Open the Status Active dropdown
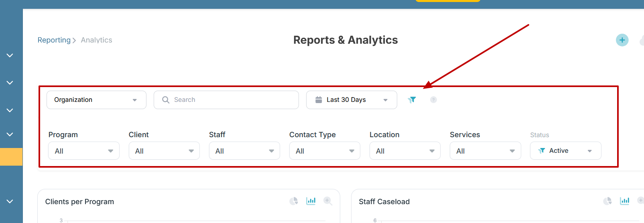 tap(565, 151)
